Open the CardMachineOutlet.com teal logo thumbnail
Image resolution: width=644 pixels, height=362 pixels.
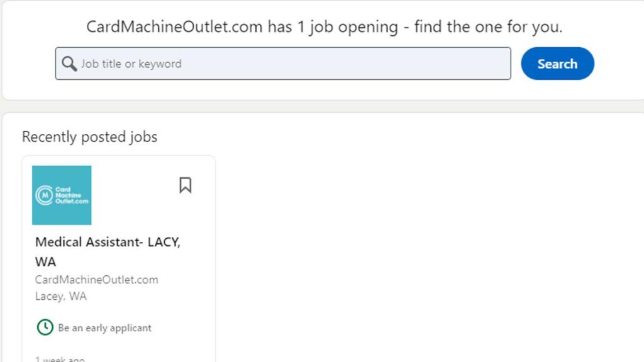pos(62,195)
